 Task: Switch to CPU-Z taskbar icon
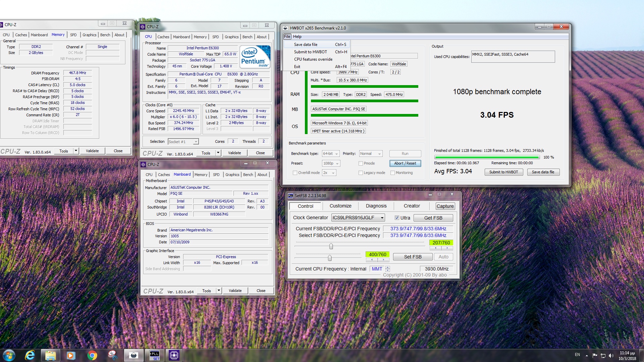click(174, 355)
